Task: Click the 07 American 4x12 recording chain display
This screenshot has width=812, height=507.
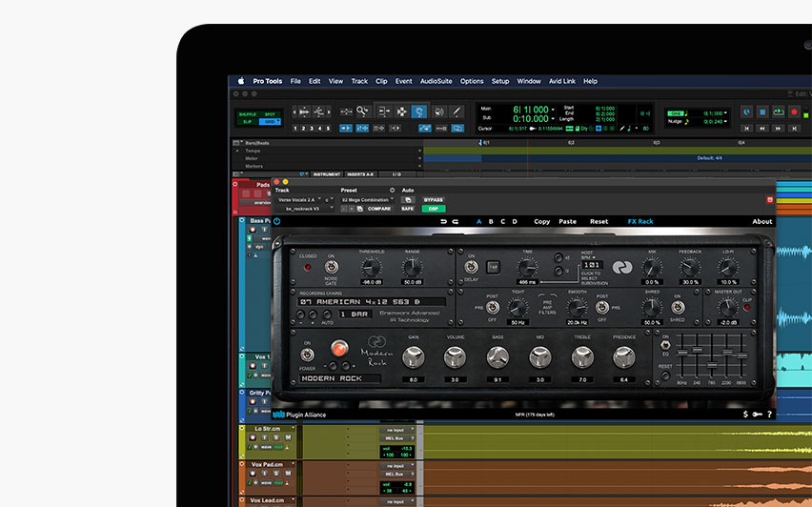Action: 372,301
